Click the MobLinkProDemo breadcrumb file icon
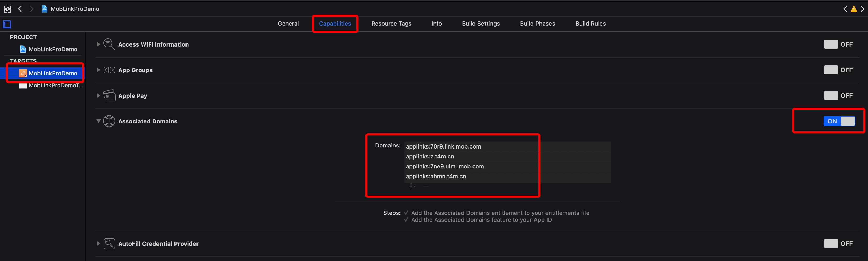 pyautogui.click(x=44, y=9)
